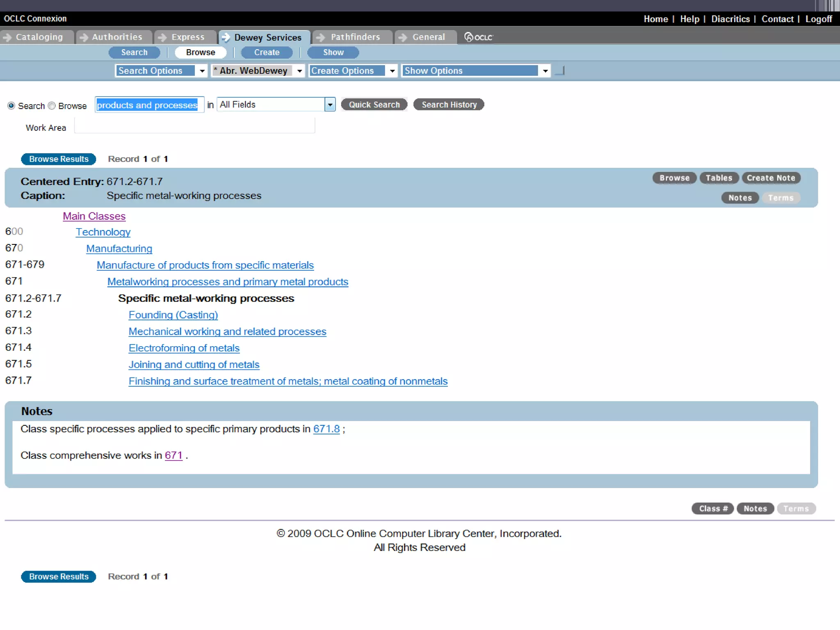The width and height of the screenshot is (840, 630).
Task: Switch to the Create menu tab
Action: pyautogui.click(x=267, y=52)
